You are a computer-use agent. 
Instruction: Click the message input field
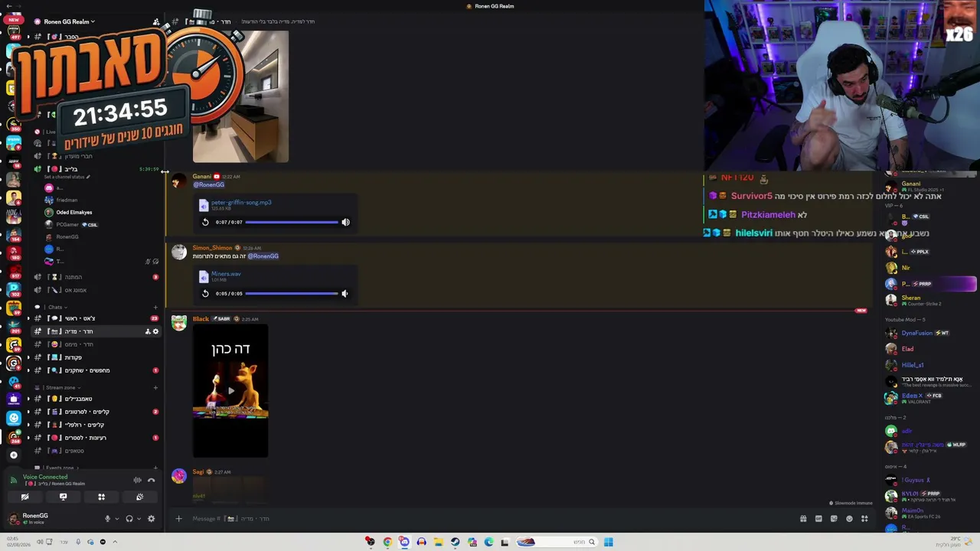point(490,519)
